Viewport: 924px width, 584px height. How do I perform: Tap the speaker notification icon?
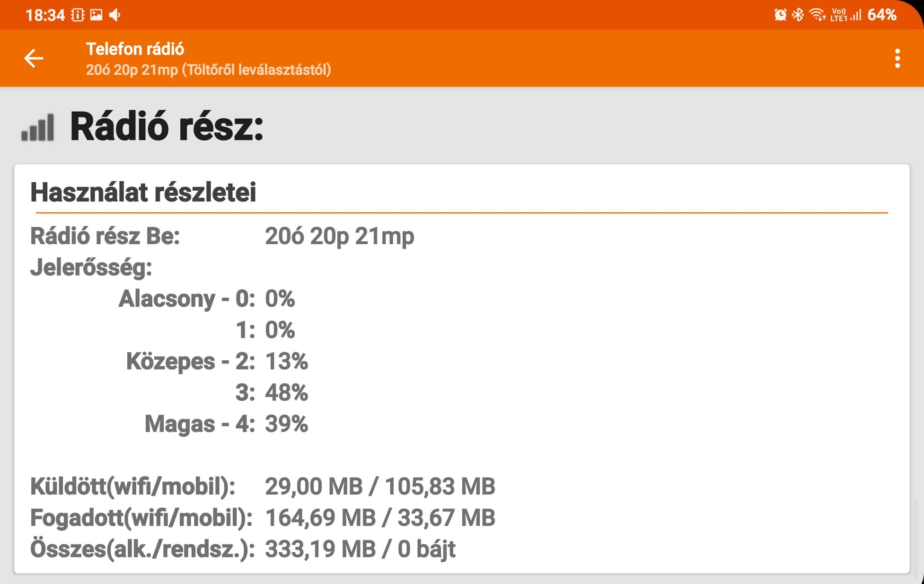click(115, 15)
